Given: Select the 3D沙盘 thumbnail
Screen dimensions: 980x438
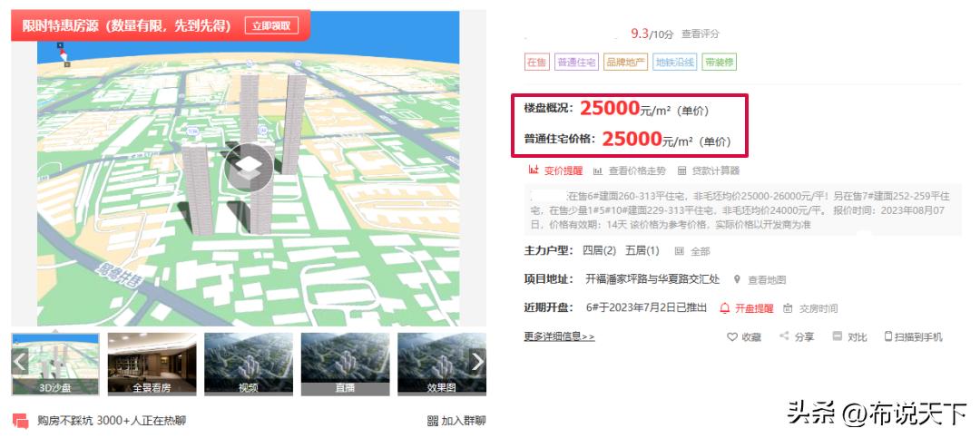Looking at the screenshot, I should (55, 365).
